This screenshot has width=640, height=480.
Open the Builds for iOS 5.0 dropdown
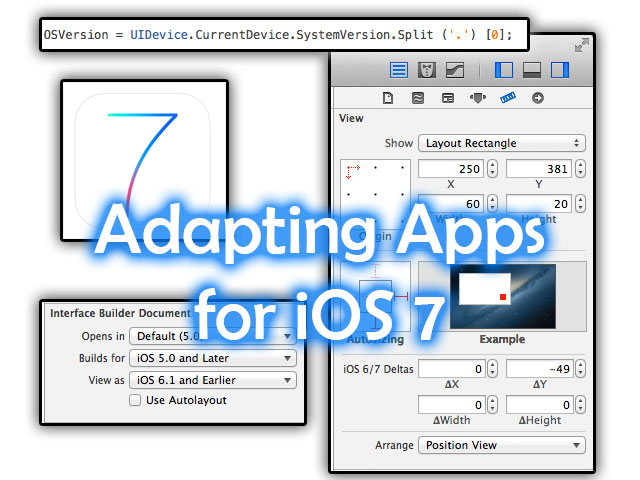[213, 358]
